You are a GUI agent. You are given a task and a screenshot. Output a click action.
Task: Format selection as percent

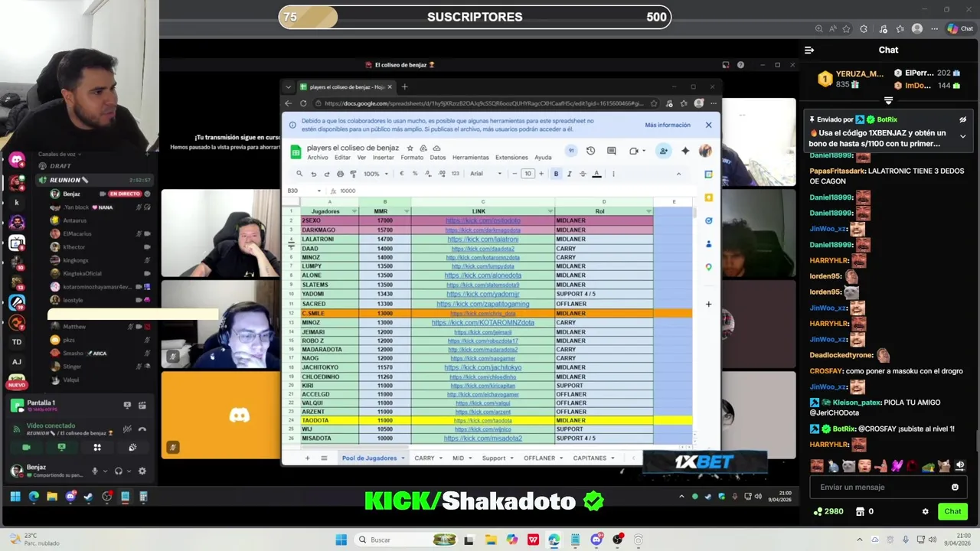click(415, 174)
